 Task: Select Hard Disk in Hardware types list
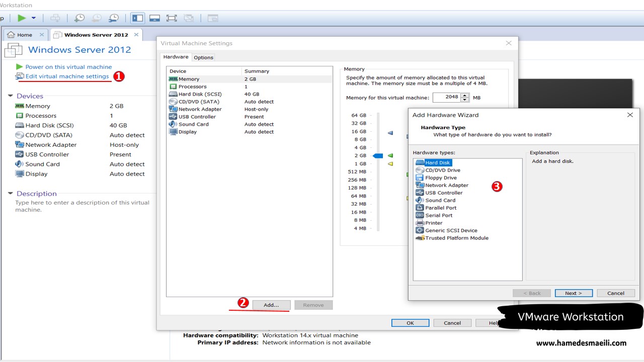434,162
